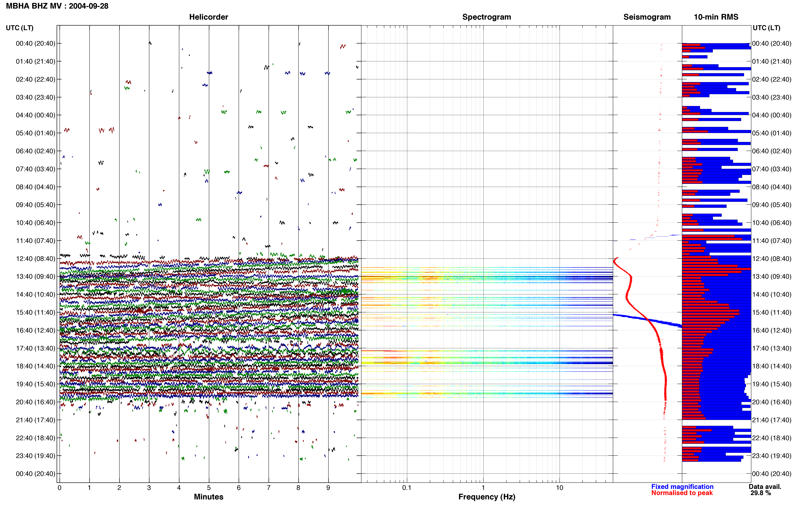Screen dimensions: 812x508
Task: Click '05:40 (01:40)' on Helicorder time axis
Action: (x=36, y=133)
